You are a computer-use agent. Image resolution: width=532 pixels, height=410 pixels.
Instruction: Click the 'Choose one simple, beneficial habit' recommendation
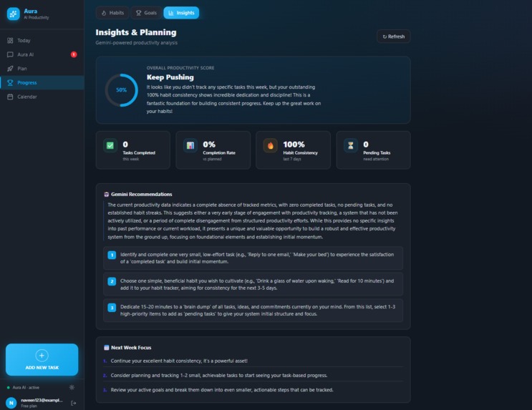click(x=253, y=285)
